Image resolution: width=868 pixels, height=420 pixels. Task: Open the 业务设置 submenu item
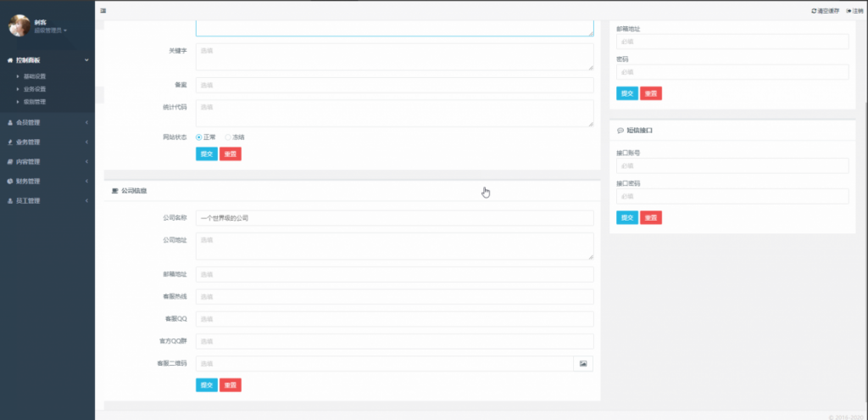[35, 89]
